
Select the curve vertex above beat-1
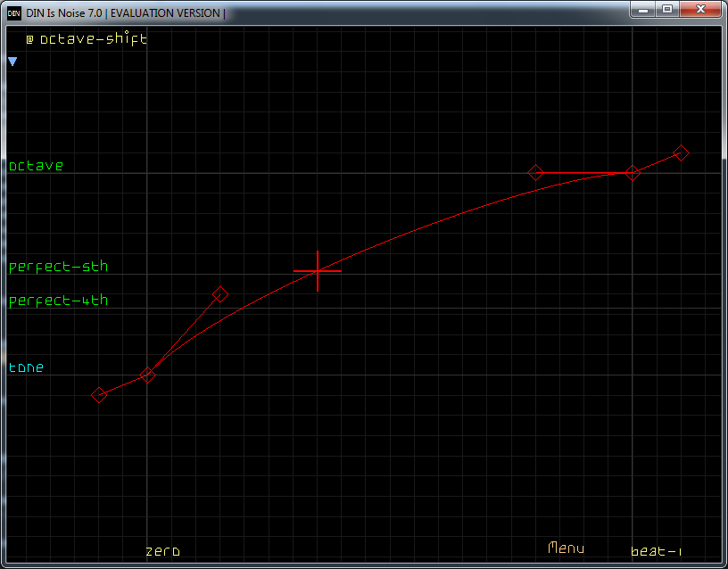pos(632,173)
